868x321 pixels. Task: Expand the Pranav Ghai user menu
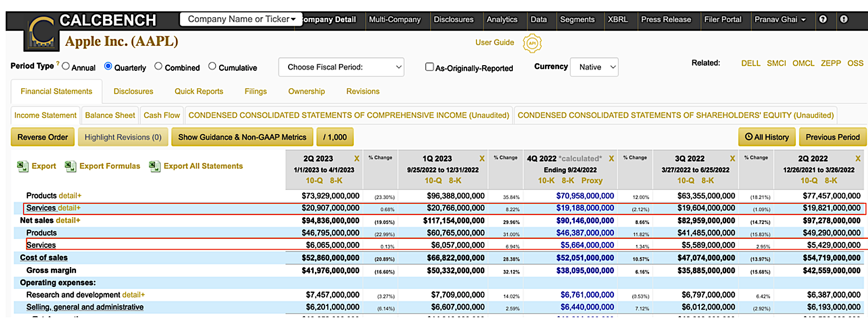[x=780, y=19]
